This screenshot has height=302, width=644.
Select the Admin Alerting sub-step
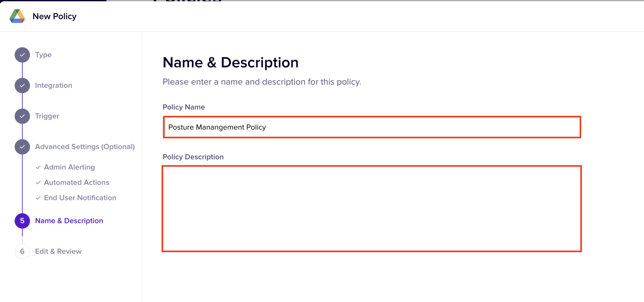click(x=69, y=167)
